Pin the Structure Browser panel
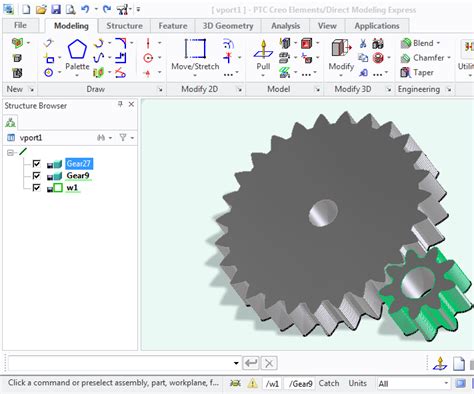The width and height of the screenshot is (474, 394). 120,104
